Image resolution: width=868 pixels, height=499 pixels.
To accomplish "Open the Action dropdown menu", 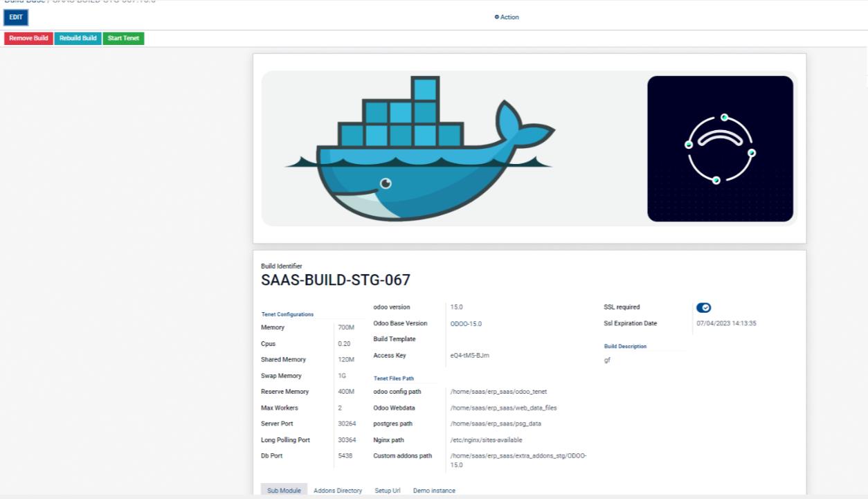I will coord(507,17).
